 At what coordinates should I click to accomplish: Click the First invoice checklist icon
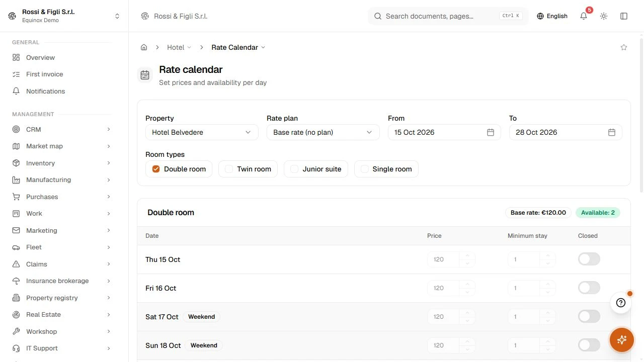pyautogui.click(x=16, y=74)
